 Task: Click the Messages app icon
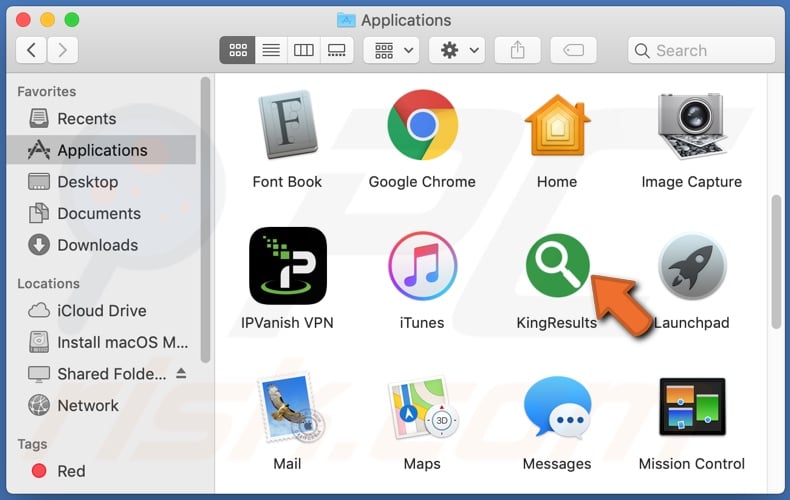pos(557,406)
